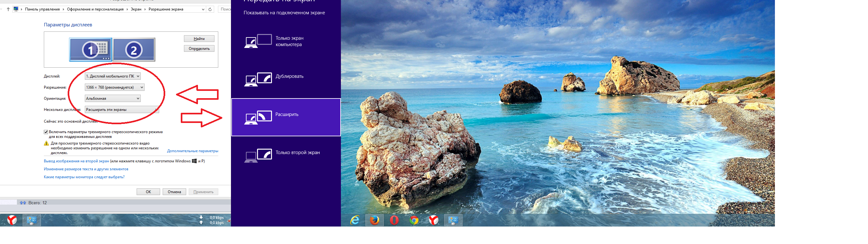Click the Определить button
Viewport: 868px width, 244px height.
pyautogui.click(x=199, y=49)
